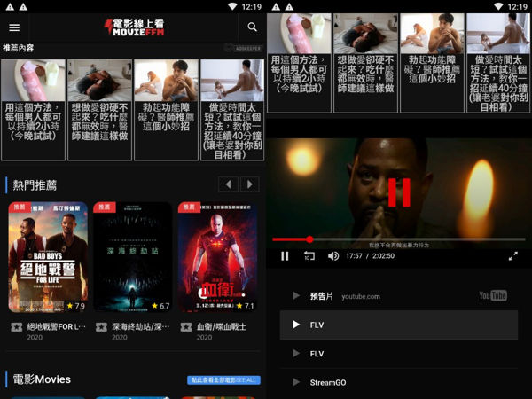Seek on the red video progress bar
Screen dimensions: 532x399
coord(399,239)
